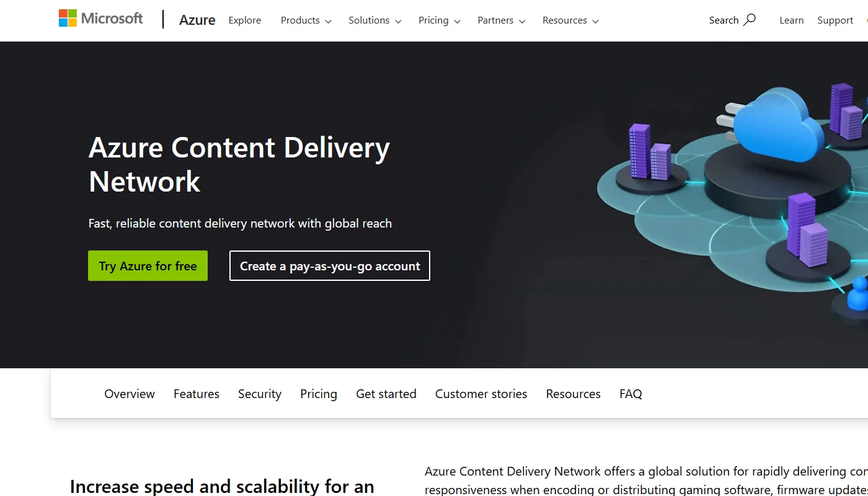Expand the top navigation Pricing dropdown

(x=440, y=20)
